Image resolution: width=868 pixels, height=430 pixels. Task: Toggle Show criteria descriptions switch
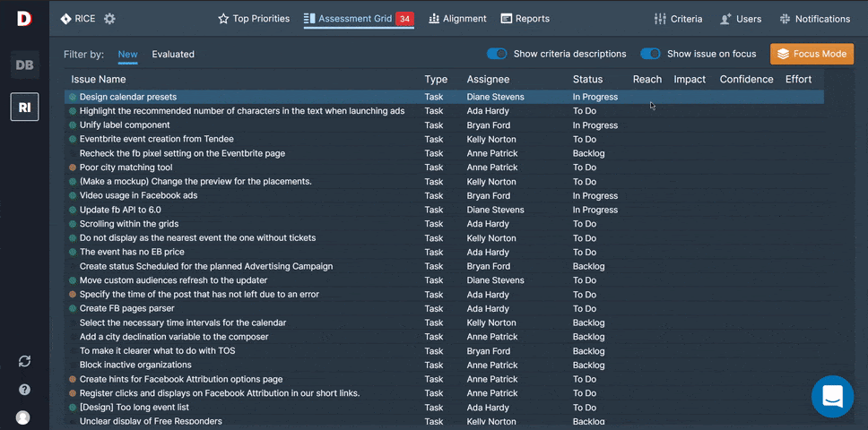(x=497, y=54)
